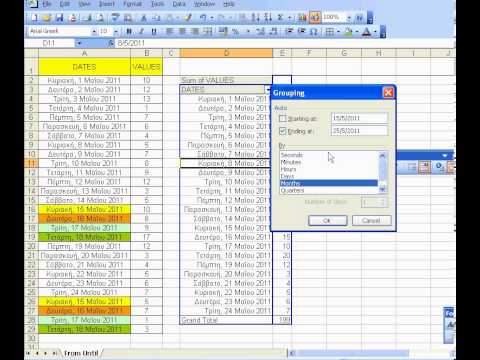The width and height of the screenshot is (480, 360).
Task: Click the Borders icon
Action: [329, 32]
